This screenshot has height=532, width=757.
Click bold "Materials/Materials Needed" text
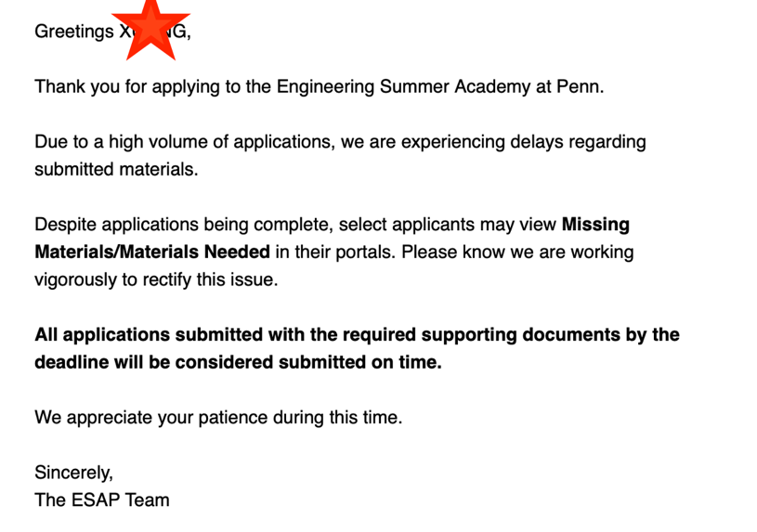tap(152, 252)
